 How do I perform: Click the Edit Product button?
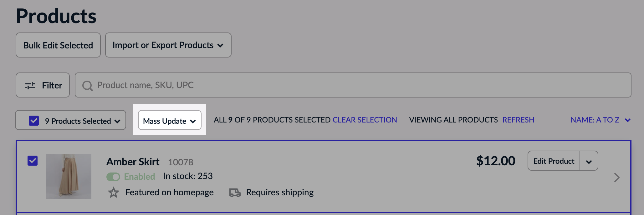click(x=554, y=161)
